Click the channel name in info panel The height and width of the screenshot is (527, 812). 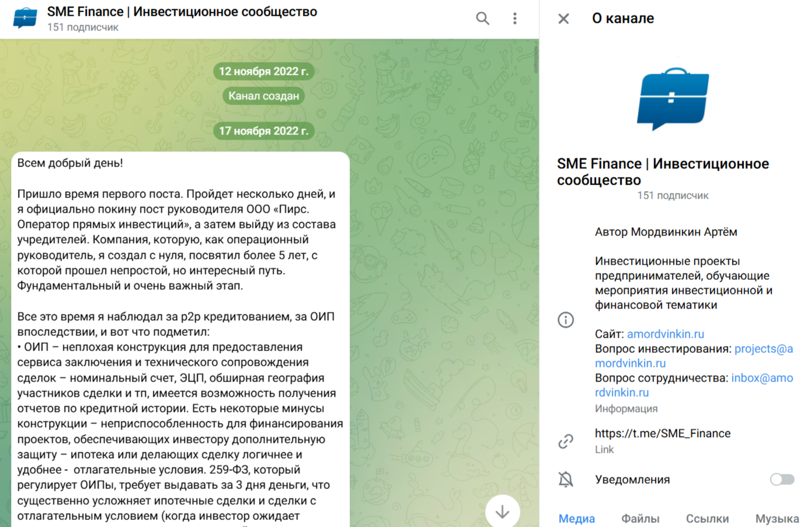(x=663, y=172)
